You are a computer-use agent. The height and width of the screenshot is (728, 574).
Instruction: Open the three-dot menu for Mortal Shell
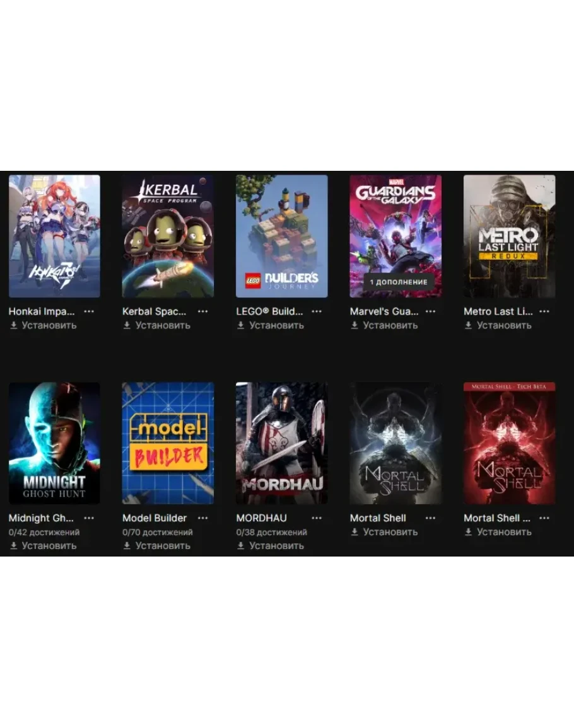[x=430, y=518]
